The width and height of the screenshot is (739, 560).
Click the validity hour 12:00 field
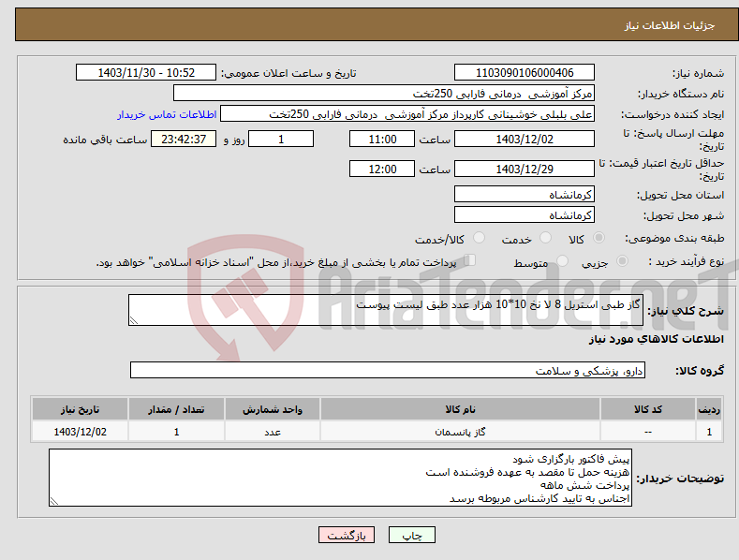[382, 169]
